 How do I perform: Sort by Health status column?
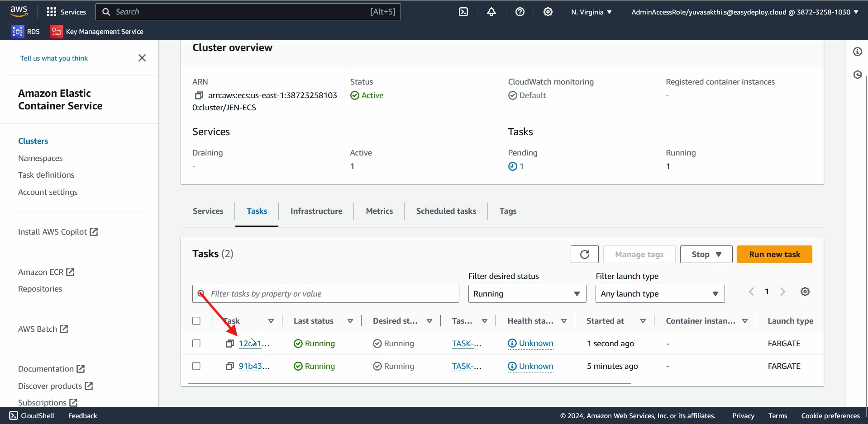tap(563, 321)
